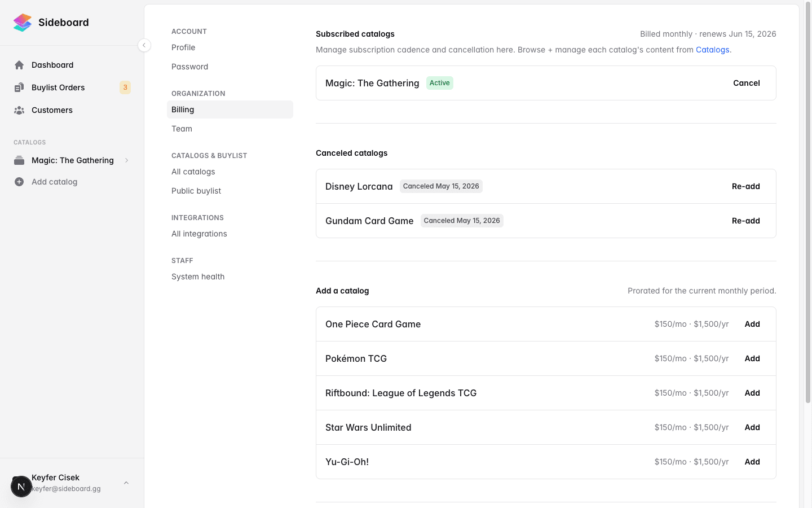Select the Billing settings item
This screenshot has width=812, height=508.
point(230,110)
